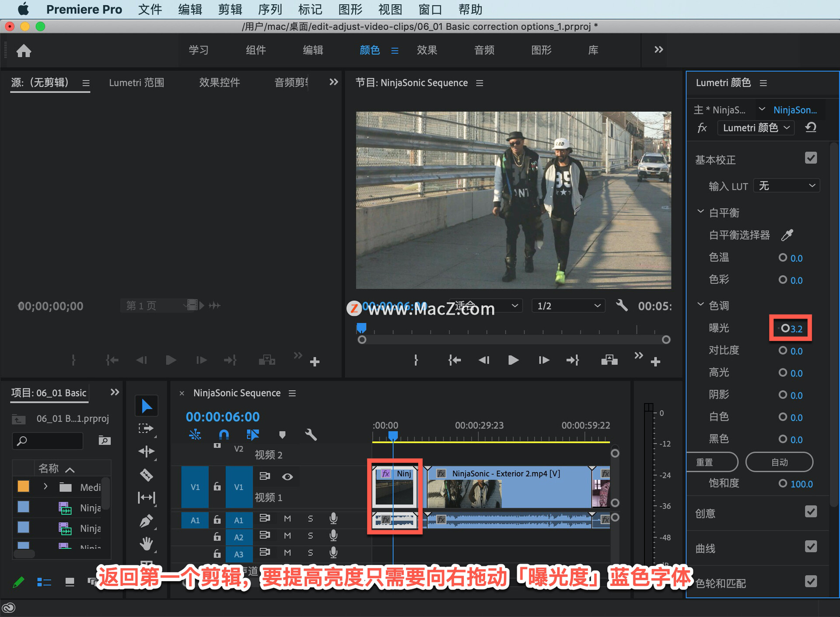Open the 输入 LUT dropdown
The height and width of the screenshot is (617, 840).
(x=787, y=186)
